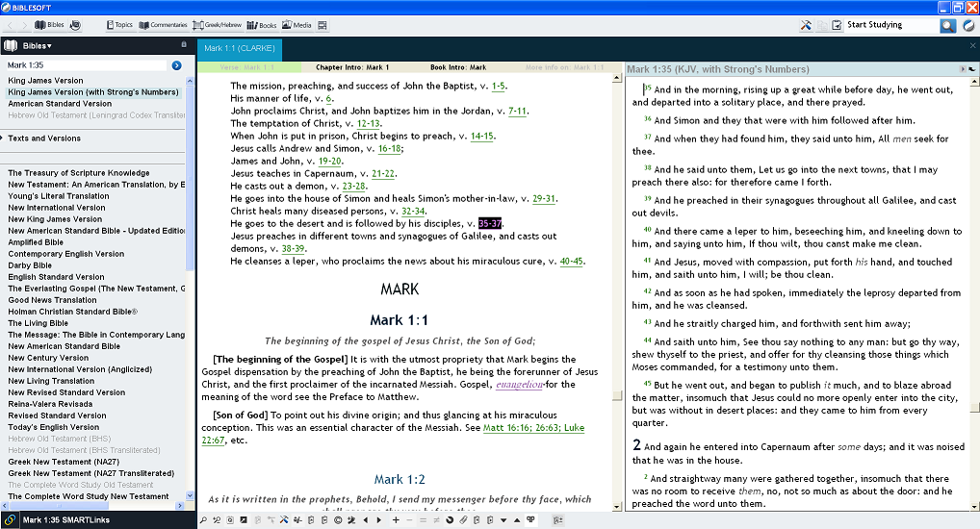
Task: Click the Clarke commentary down scroll arrow
Action: point(617,507)
